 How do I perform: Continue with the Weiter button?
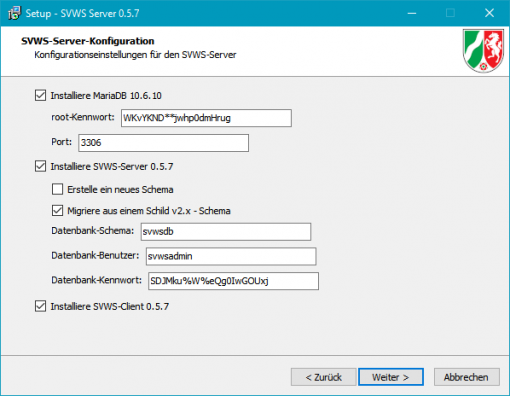pyautogui.click(x=391, y=377)
